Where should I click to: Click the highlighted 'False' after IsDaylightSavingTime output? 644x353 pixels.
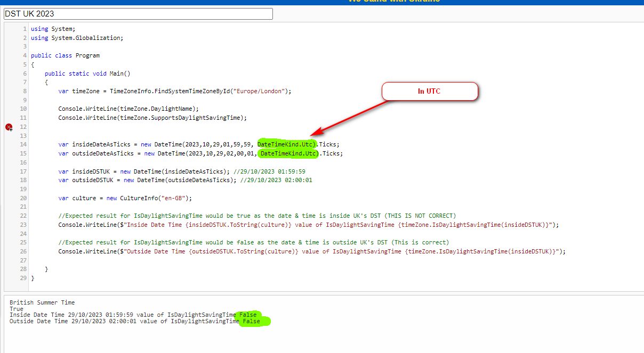pyautogui.click(x=247, y=315)
